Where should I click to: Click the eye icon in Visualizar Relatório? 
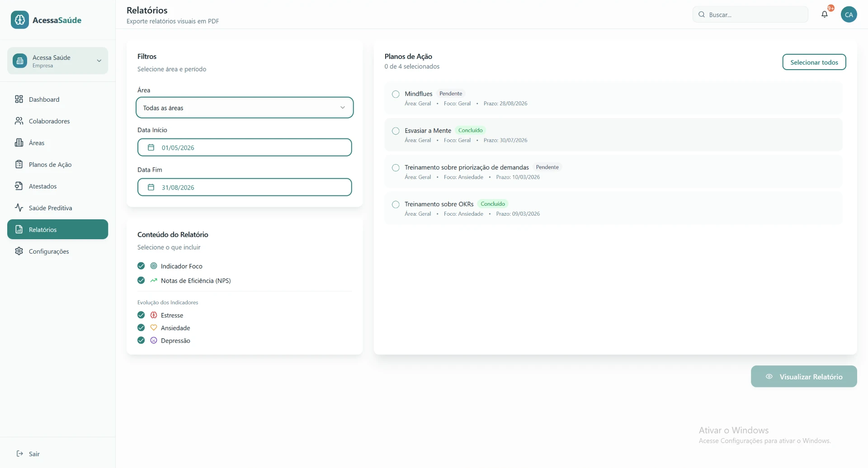coord(769,377)
